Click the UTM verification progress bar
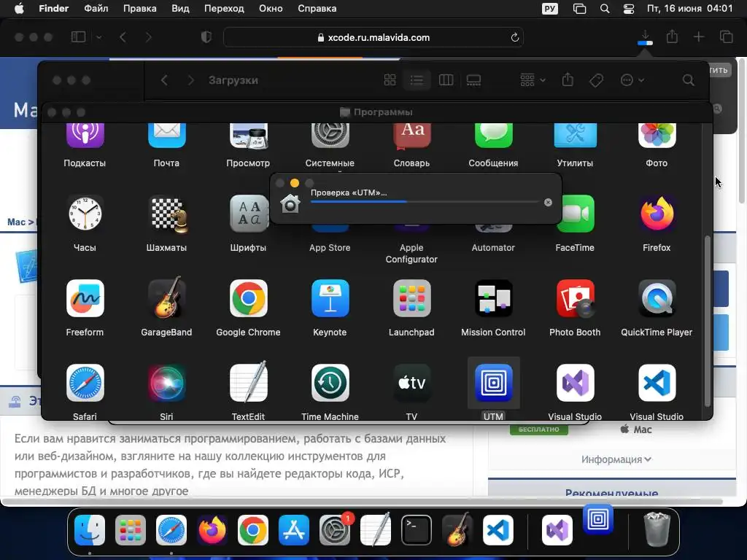This screenshot has width=747, height=560. [425, 202]
